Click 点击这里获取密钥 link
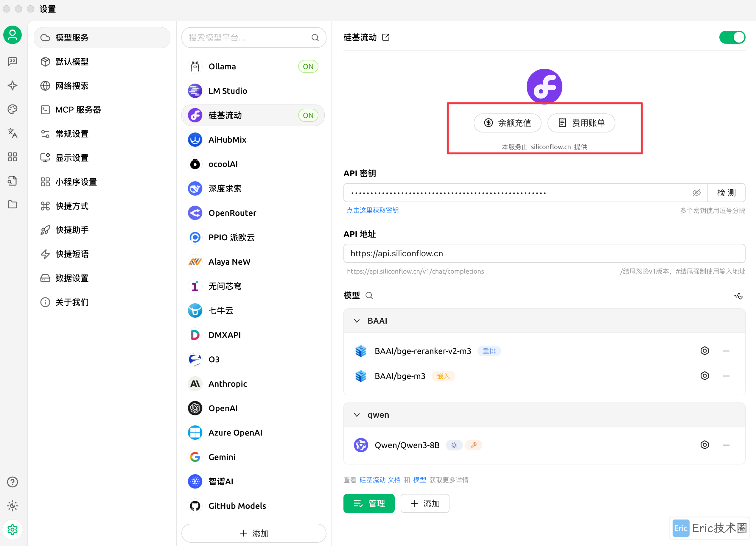Viewport: 756px width, 546px height. tap(373, 210)
